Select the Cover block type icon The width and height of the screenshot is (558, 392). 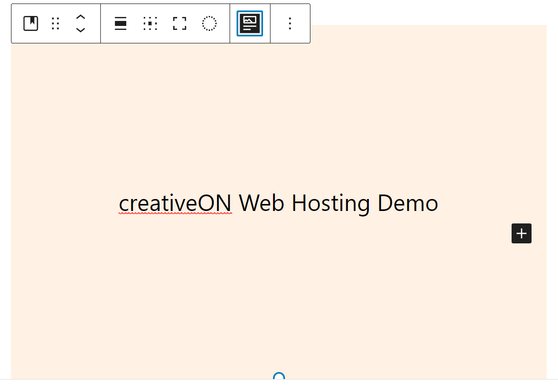[x=30, y=23]
